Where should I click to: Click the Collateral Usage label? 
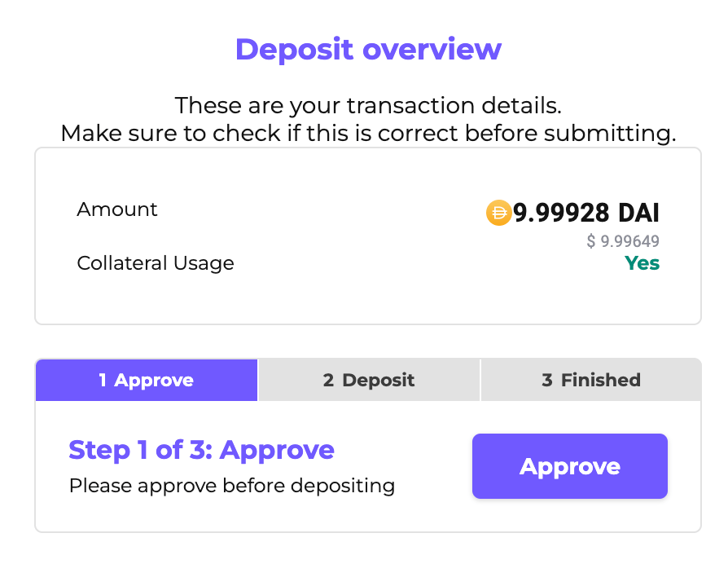coord(156,263)
